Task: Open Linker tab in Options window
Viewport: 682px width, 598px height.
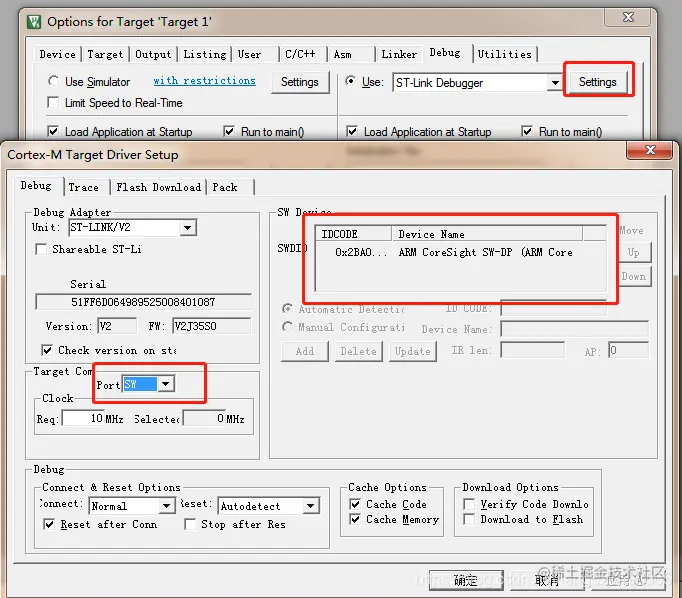Action: [x=399, y=54]
